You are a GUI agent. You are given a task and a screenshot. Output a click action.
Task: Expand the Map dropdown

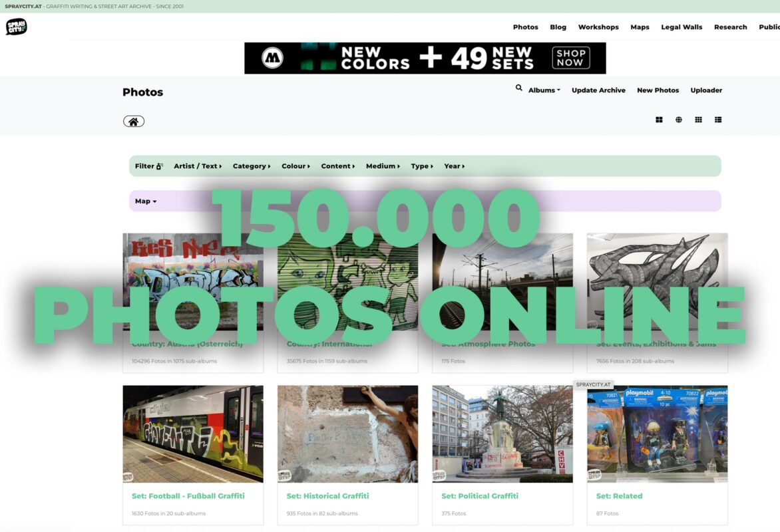click(146, 201)
